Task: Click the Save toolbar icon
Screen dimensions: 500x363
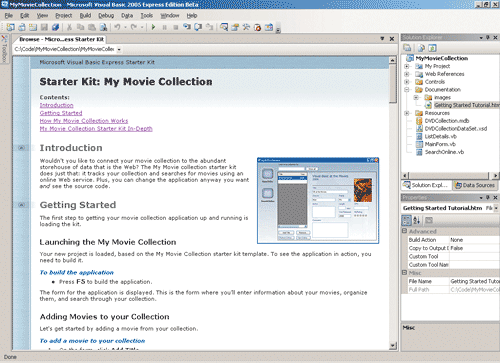Action: (x=44, y=27)
